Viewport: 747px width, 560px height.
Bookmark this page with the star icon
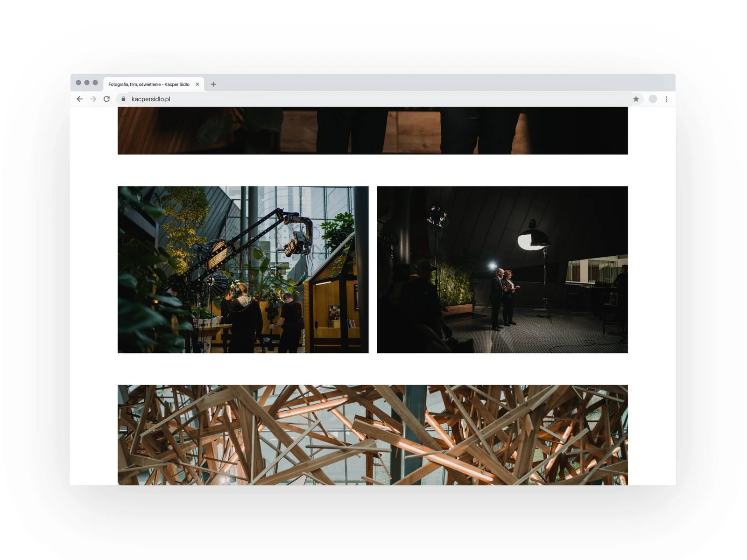click(x=636, y=99)
